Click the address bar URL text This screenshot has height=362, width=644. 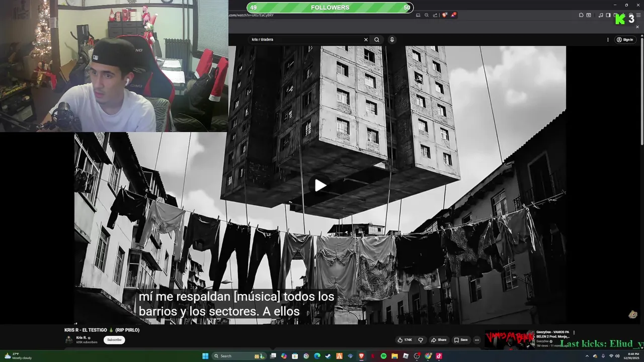[251, 15]
